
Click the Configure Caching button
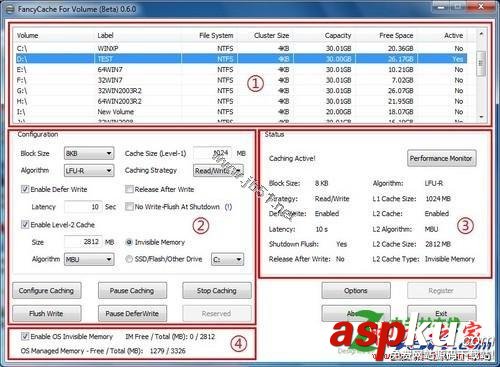[x=46, y=291]
